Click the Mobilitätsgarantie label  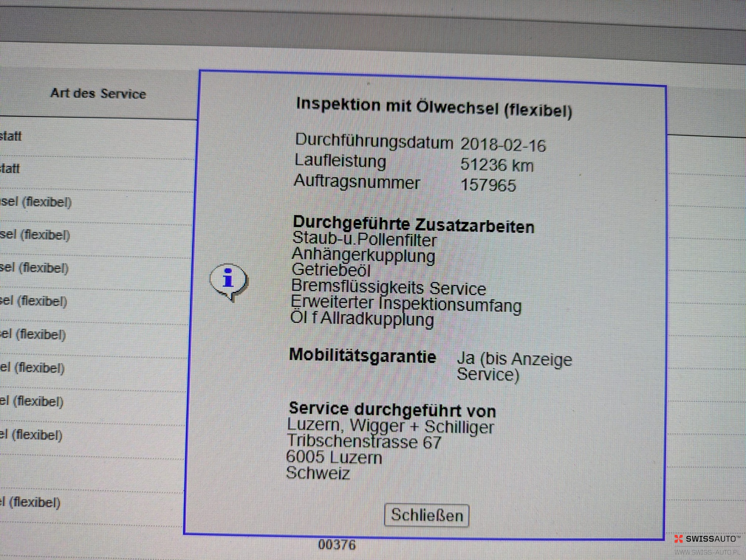pyautogui.click(x=362, y=356)
